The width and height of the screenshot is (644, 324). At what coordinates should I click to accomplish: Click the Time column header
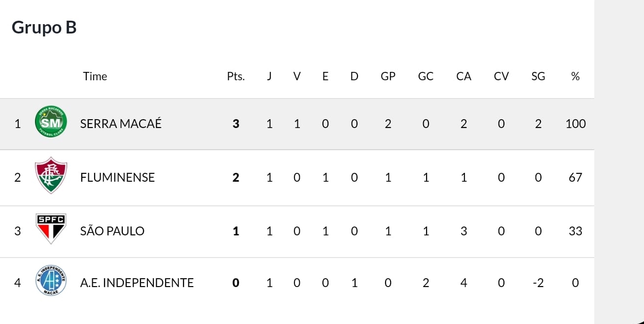click(95, 76)
